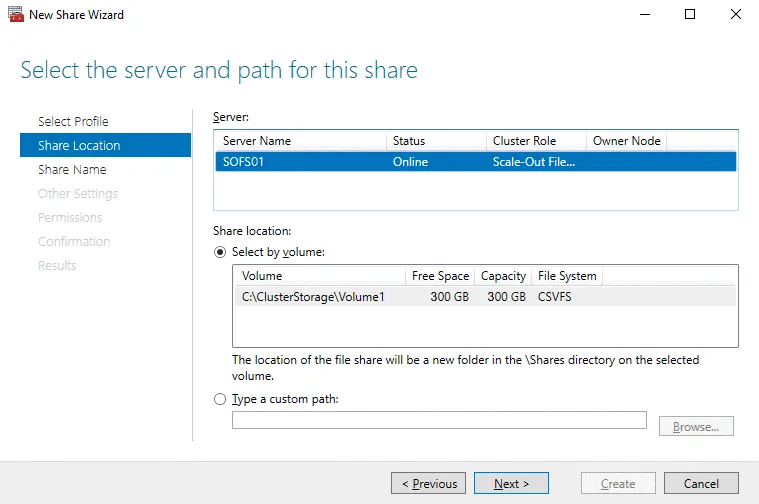
Task: Choose the 'Type a custom path' radio option
Action: click(x=220, y=399)
